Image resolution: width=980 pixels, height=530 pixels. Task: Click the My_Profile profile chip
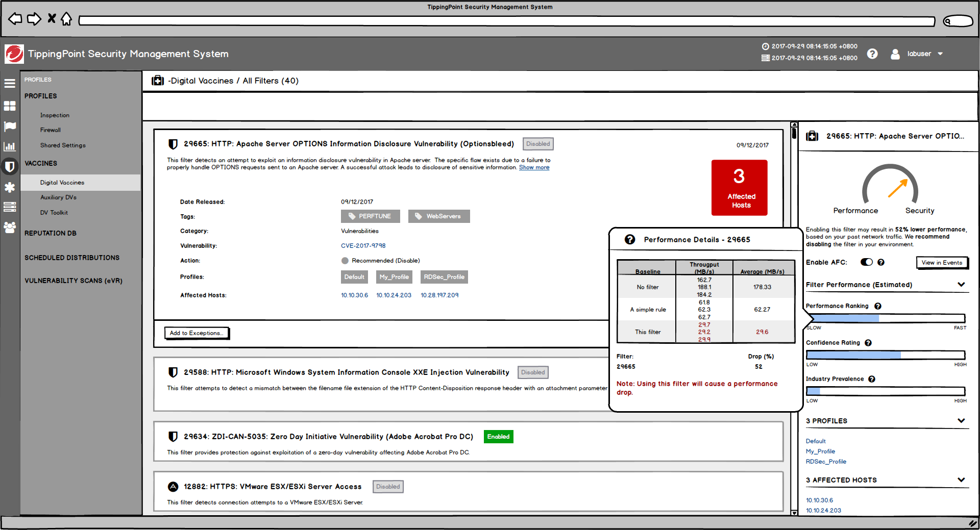pyautogui.click(x=394, y=277)
